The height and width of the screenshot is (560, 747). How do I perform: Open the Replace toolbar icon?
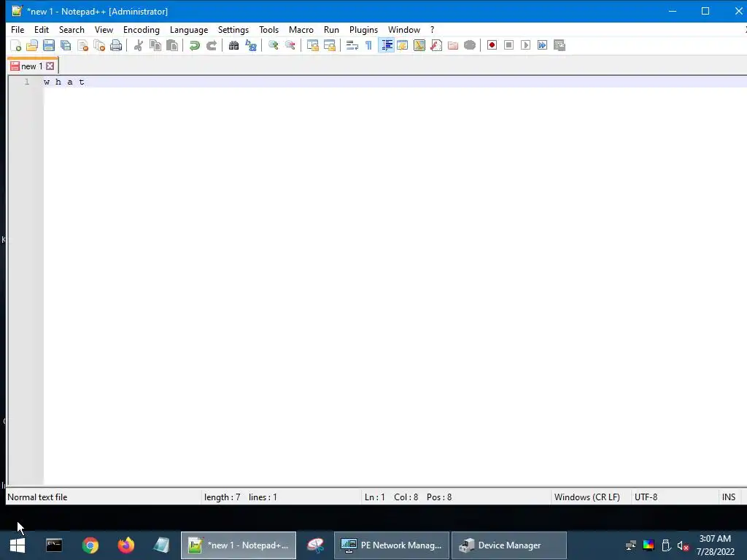(251, 46)
